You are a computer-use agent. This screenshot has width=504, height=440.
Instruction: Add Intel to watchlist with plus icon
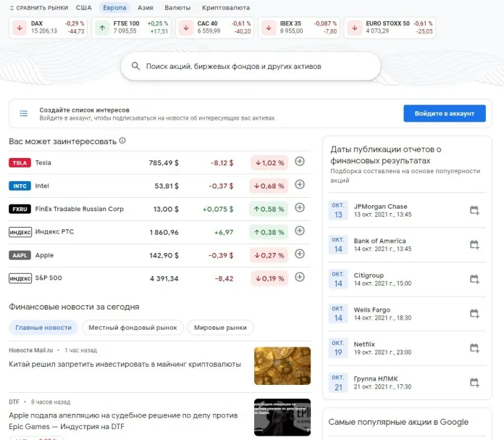pos(300,184)
